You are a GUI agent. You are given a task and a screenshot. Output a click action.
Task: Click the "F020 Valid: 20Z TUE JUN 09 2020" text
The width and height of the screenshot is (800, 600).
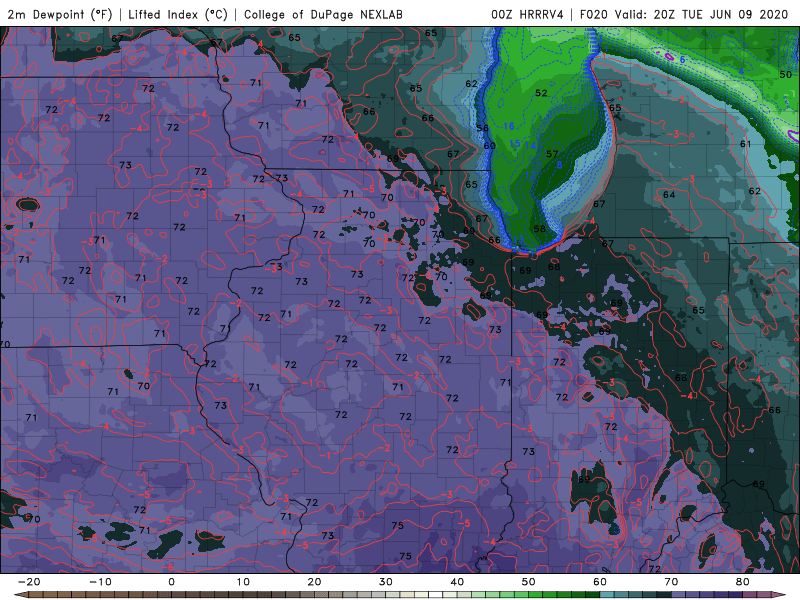pyautogui.click(x=684, y=14)
